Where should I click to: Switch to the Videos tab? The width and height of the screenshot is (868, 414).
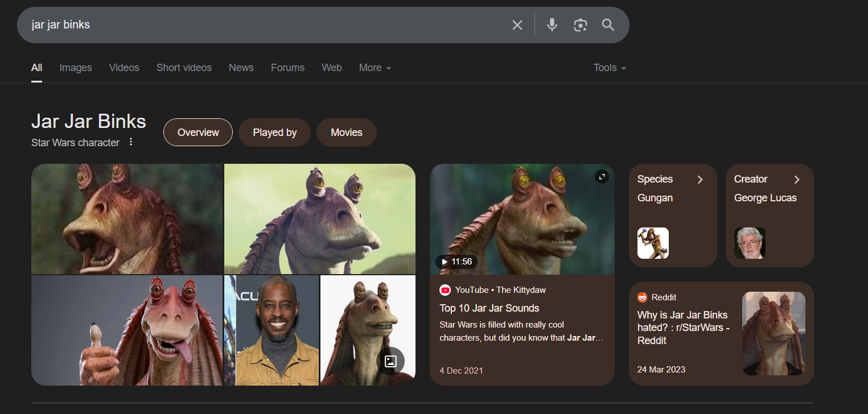click(124, 68)
